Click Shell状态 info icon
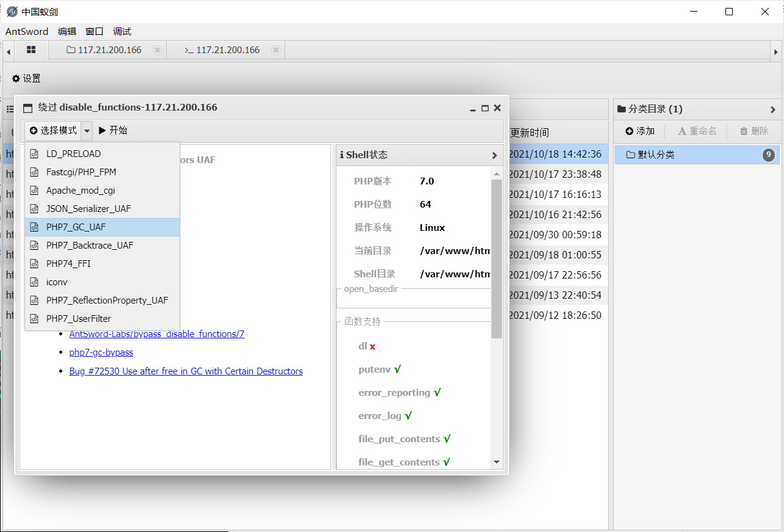The image size is (784, 532). 342,155
